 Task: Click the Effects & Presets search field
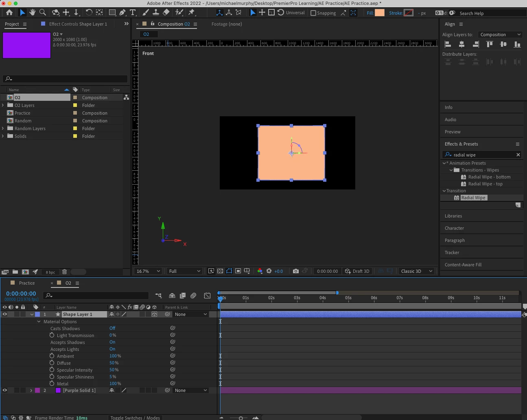483,155
